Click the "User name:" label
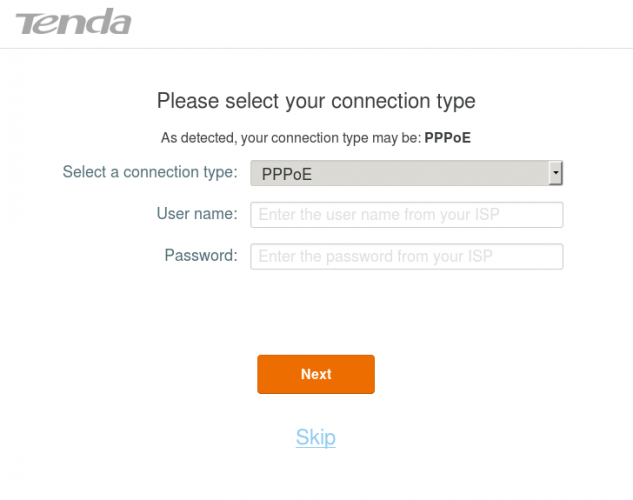The width and height of the screenshot is (633, 500). pos(196,214)
